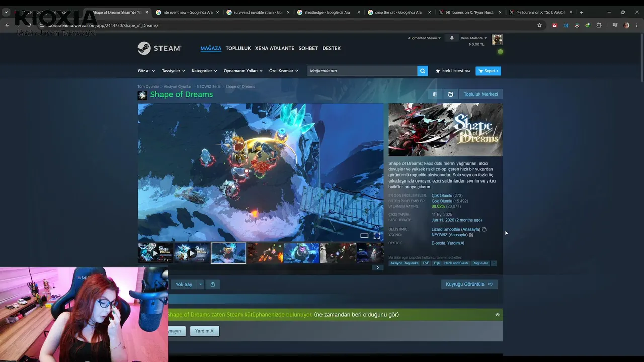
Task: Click the magnifier search button in Steam store
Action: [x=423, y=71]
